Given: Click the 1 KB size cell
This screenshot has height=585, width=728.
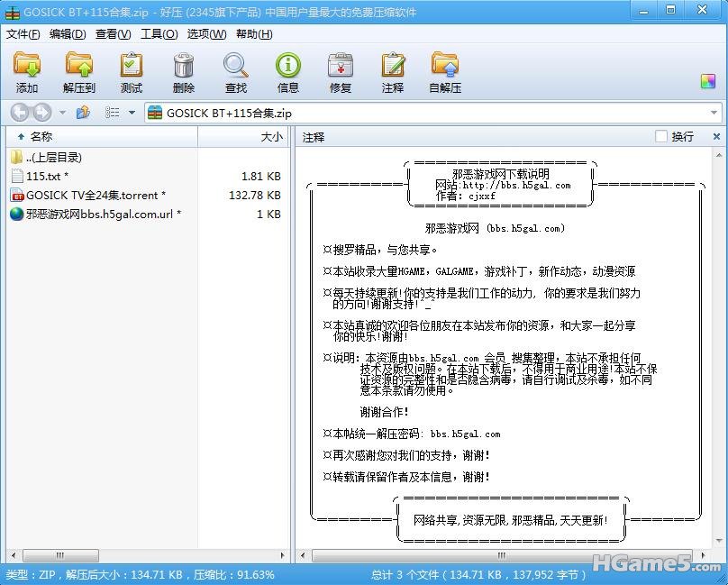Looking at the screenshot, I should click(268, 215).
